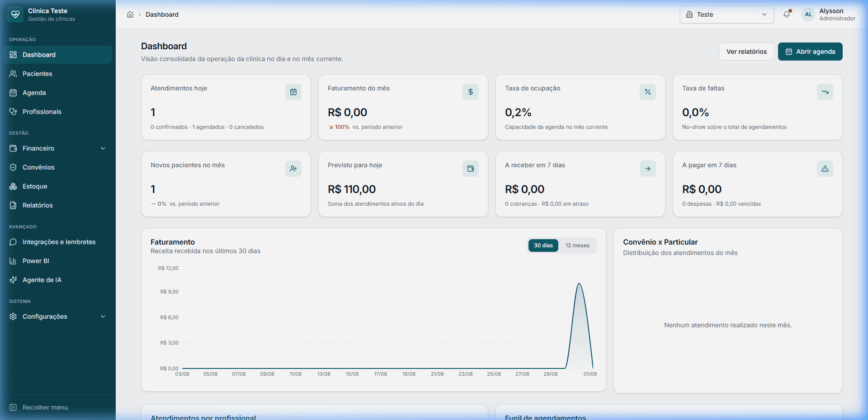Switch chart to 12 meses
Image resolution: width=868 pixels, height=420 pixels.
[x=577, y=245]
